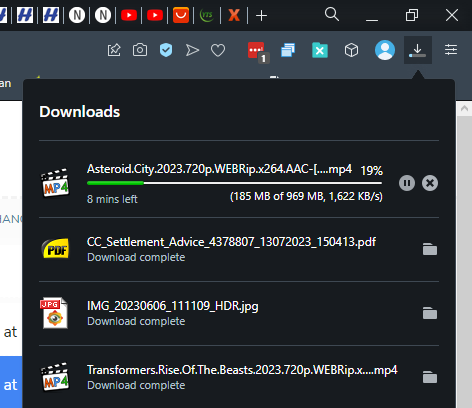Image resolution: width=472 pixels, height=408 pixels.
Task: Click the teal folder X extension icon
Action: click(320, 50)
